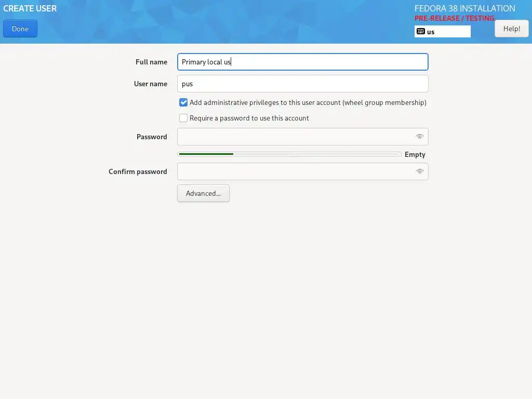Click the Done button

coord(20,29)
